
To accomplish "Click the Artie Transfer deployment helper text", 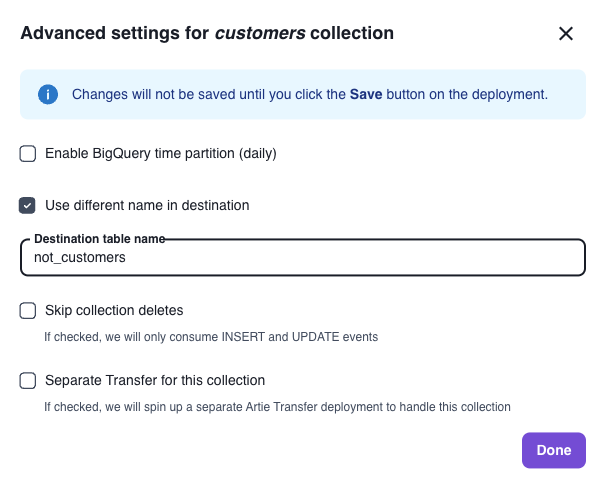I will [277, 407].
